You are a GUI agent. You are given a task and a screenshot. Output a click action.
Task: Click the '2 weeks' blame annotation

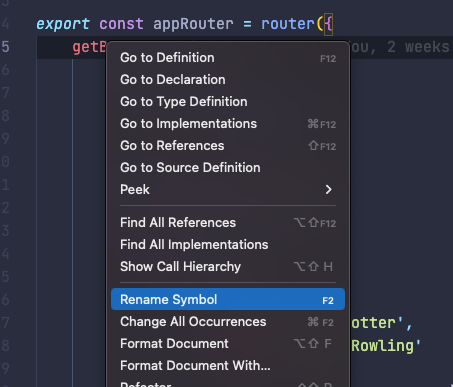point(419,47)
